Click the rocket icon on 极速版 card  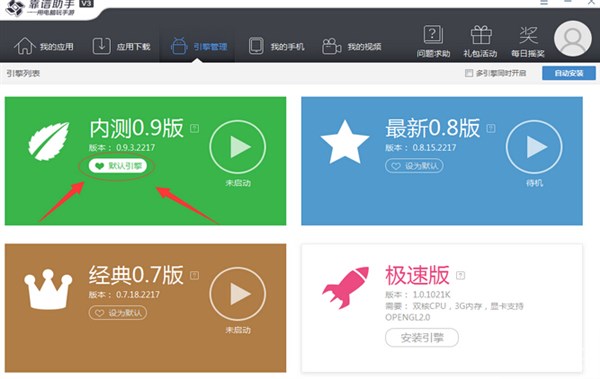point(345,287)
